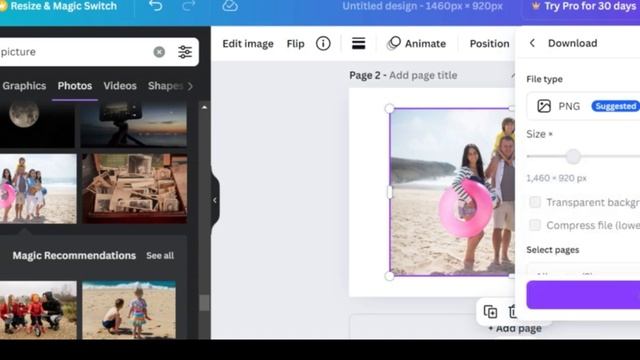The height and width of the screenshot is (360, 640).
Task: Undo the last action
Action: [156, 6]
